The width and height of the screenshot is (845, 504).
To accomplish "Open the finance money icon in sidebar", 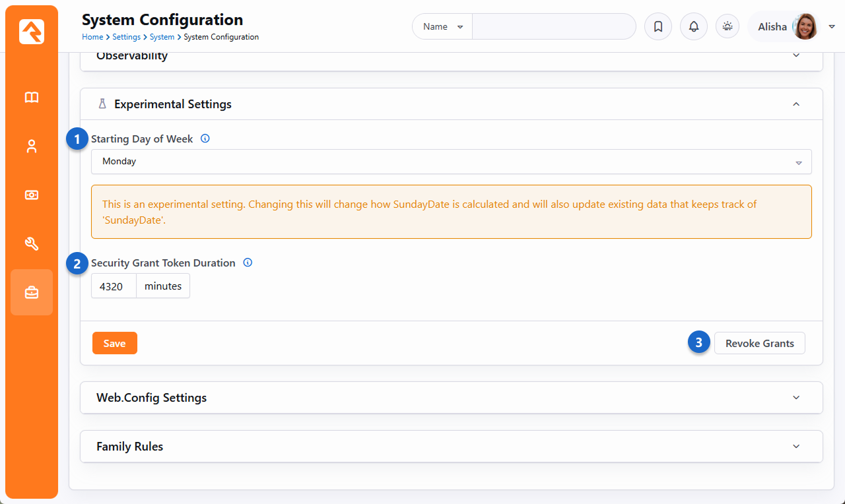I will click(x=32, y=195).
